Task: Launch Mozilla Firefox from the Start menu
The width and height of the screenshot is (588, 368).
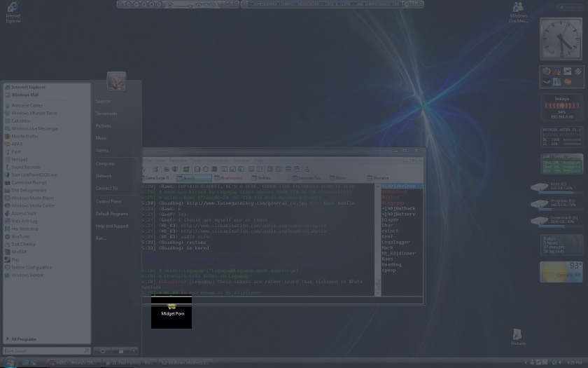Action: (24, 136)
